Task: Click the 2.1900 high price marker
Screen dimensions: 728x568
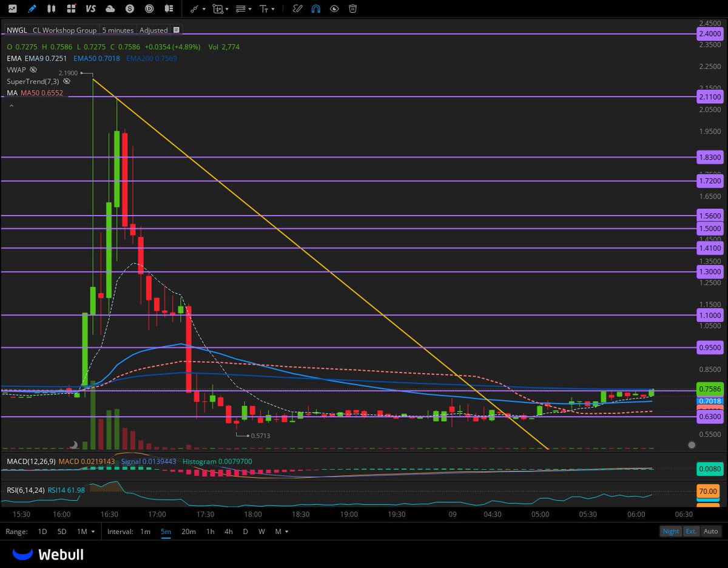Action: (x=69, y=73)
